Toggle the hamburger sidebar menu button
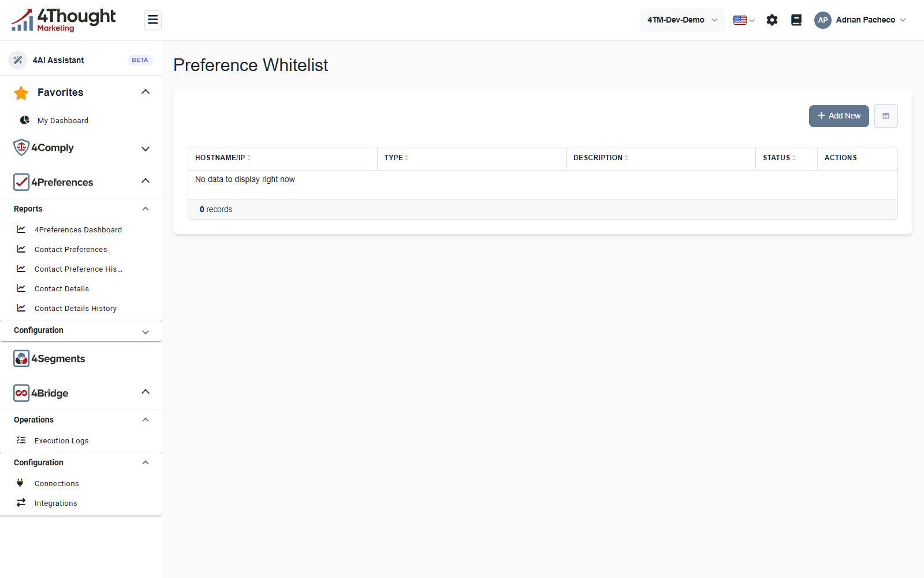The height and width of the screenshot is (578, 924). pos(153,20)
